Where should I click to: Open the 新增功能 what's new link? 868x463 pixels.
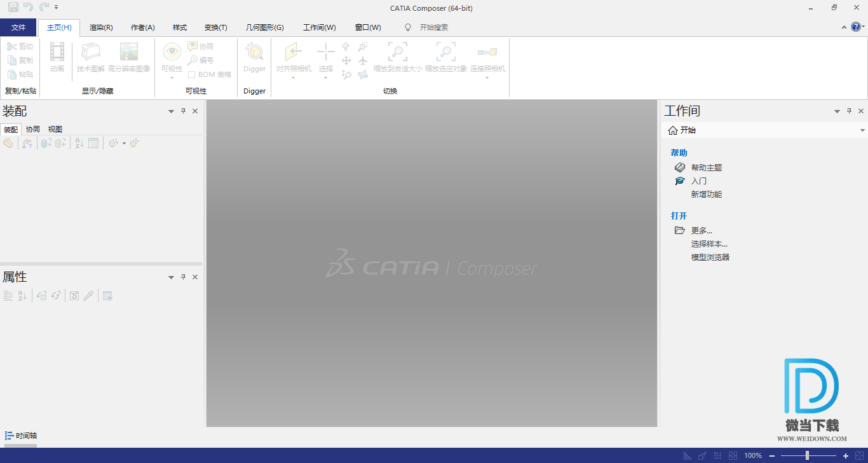pyautogui.click(x=707, y=195)
